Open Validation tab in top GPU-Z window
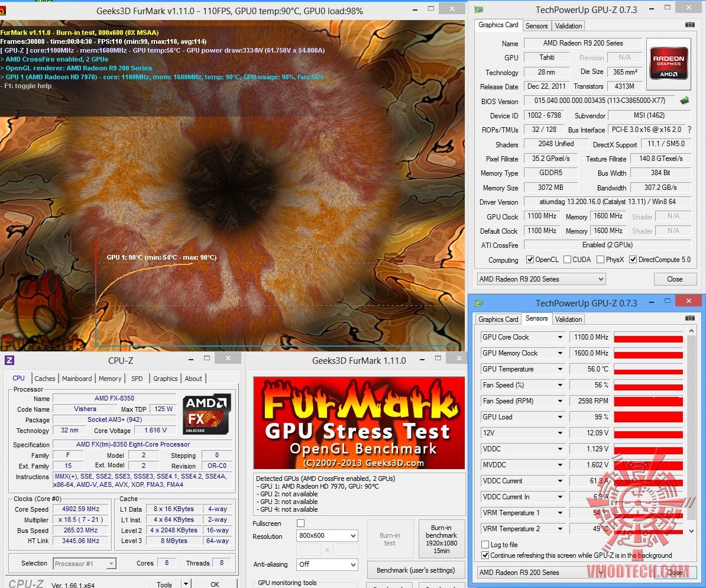 click(568, 26)
